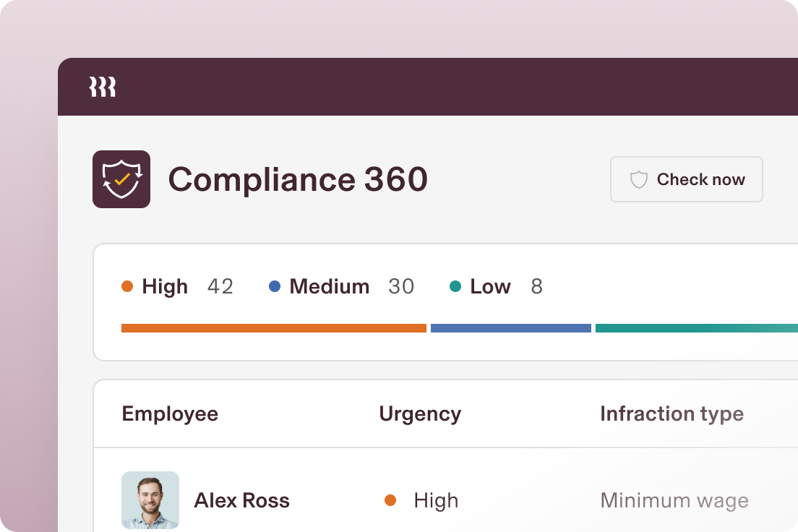Click the blue Medium legend dot
The width and height of the screenshot is (798, 532).
tap(275, 287)
